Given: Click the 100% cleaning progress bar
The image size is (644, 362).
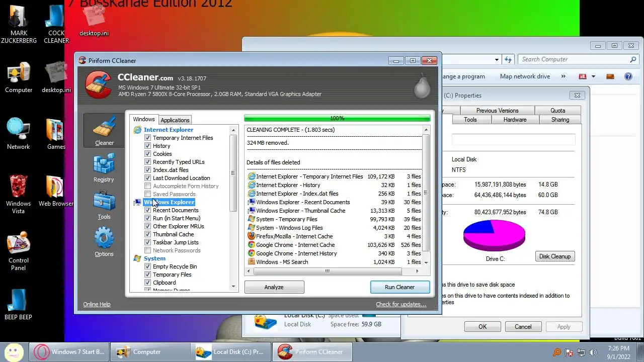Looking at the screenshot, I should click(x=337, y=118).
